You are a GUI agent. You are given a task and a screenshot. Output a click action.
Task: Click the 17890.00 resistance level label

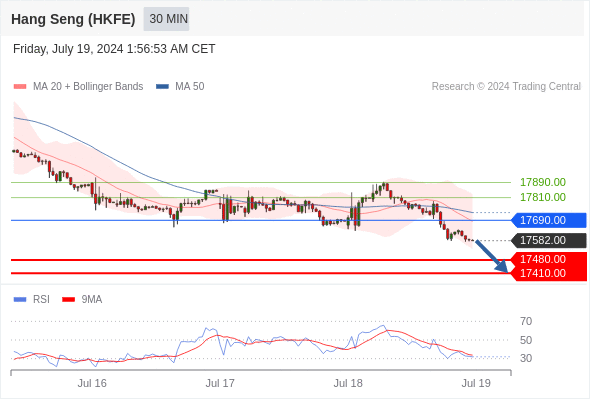coord(543,182)
